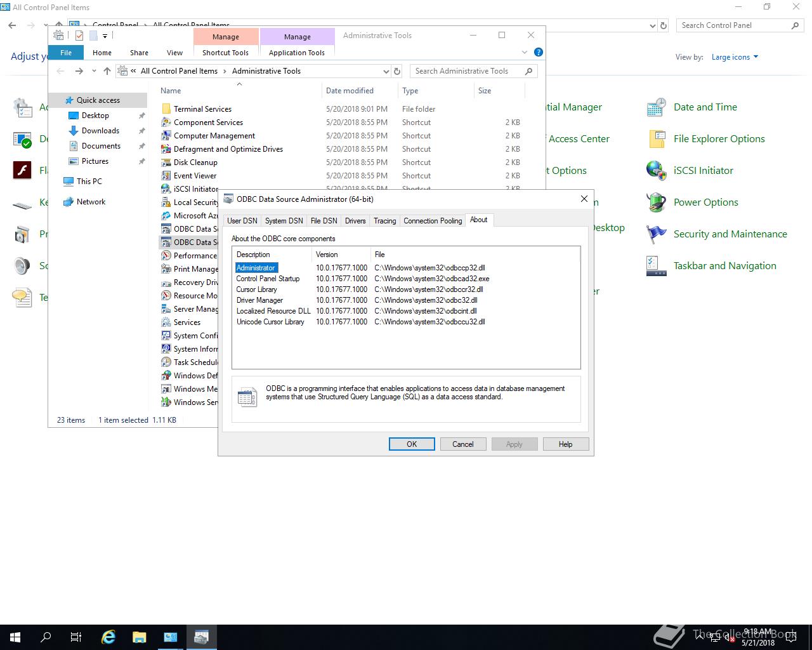Screen dimensions: 812x650
Task: Select This PC in navigation pane
Action: [x=89, y=182]
